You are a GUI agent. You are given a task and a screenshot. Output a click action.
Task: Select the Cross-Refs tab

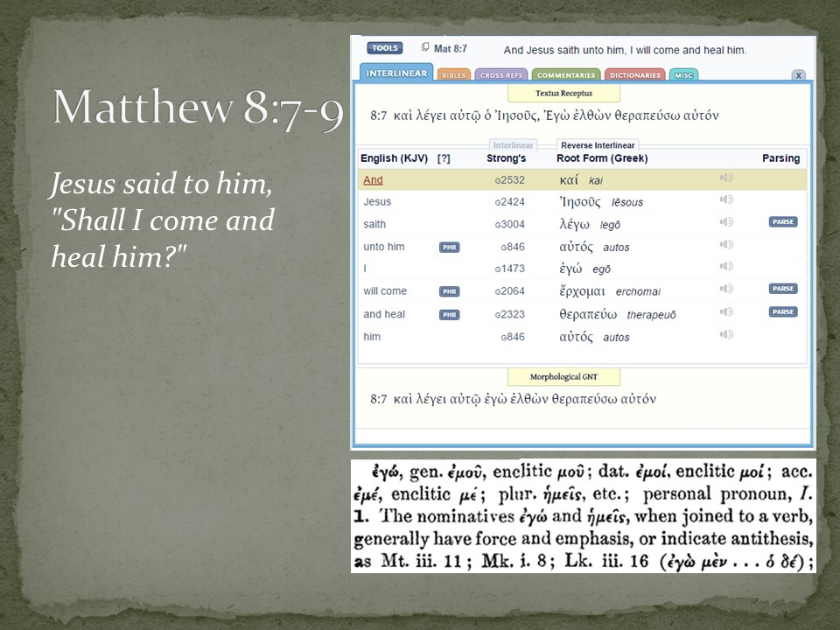click(x=501, y=75)
